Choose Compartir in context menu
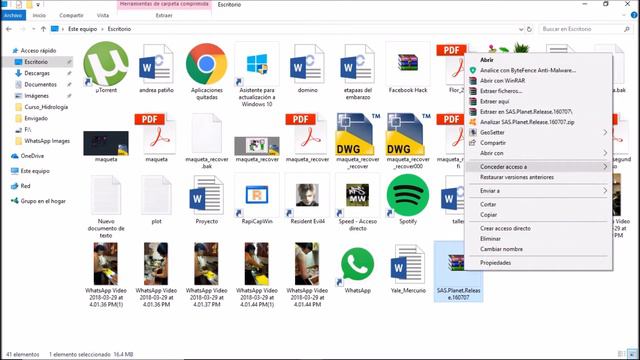The width and height of the screenshot is (640, 360). 538,143
